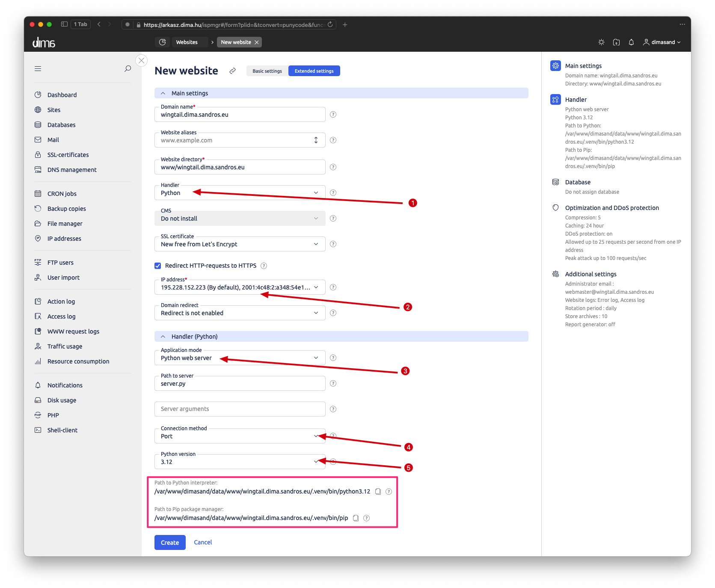715x588 pixels.
Task: Switch theme using the sun icon
Action: pyautogui.click(x=601, y=42)
